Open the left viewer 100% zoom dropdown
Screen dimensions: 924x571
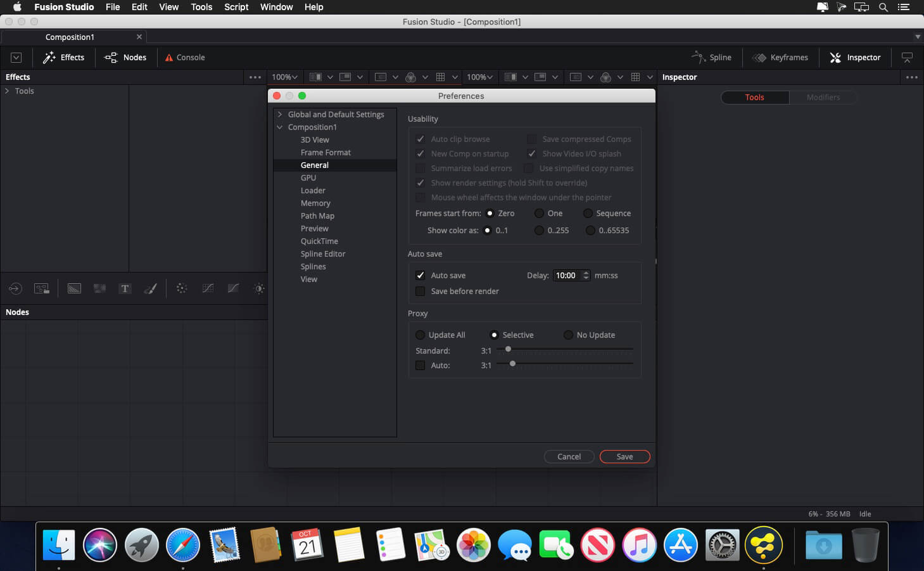click(x=284, y=77)
